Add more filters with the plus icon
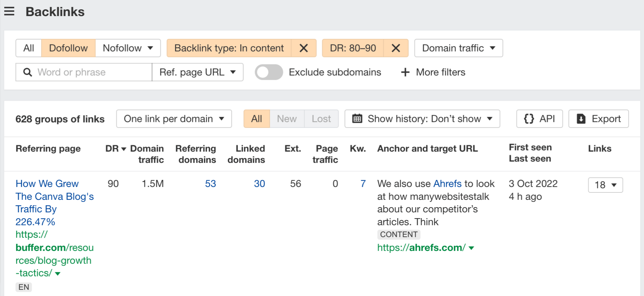644x296 pixels. click(405, 72)
